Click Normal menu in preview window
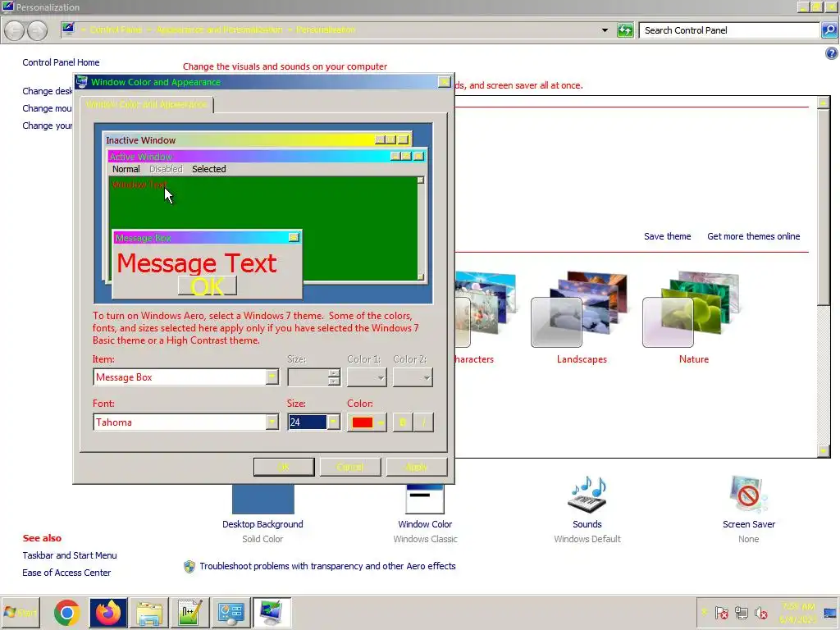This screenshot has height=630, width=840. point(126,169)
